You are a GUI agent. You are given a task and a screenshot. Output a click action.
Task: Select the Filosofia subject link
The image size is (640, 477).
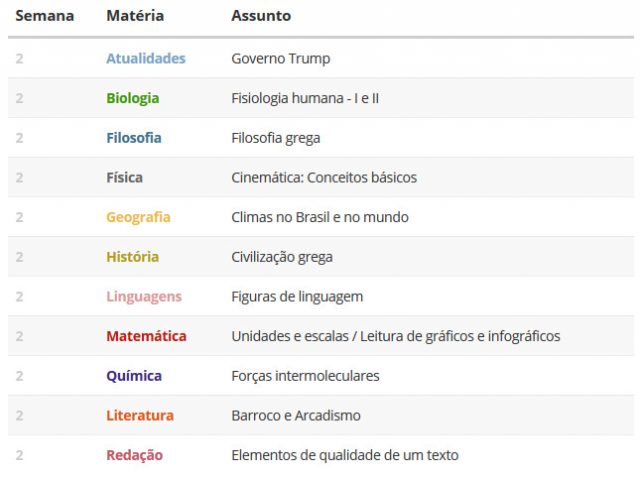134,138
